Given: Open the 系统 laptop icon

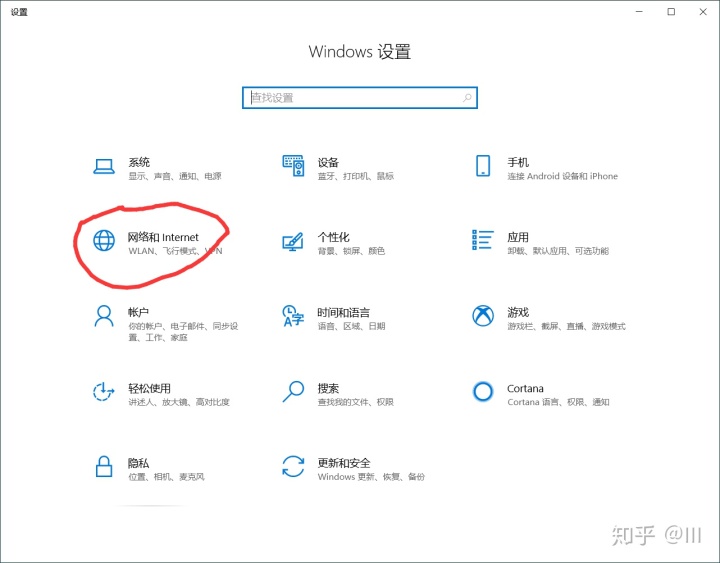Looking at the screenshot, I should (104, 166).
